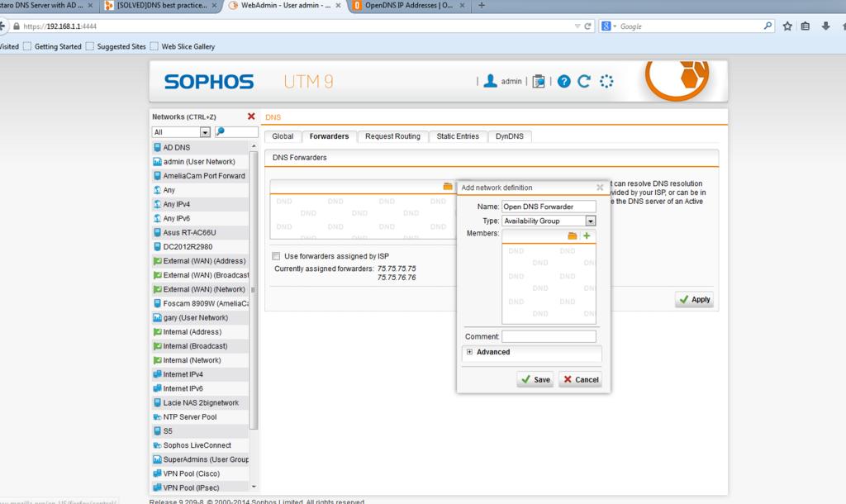Image resolution: width=846 pixels, height=504 pixels.
Task: Click the Networks search field
Action: tap(236, 132)
